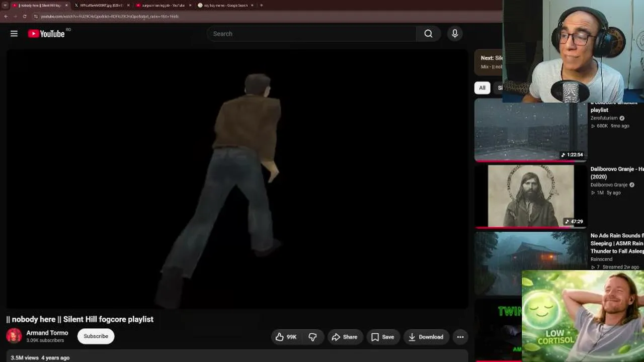Start voice search with microphone icon

[455, 34]
